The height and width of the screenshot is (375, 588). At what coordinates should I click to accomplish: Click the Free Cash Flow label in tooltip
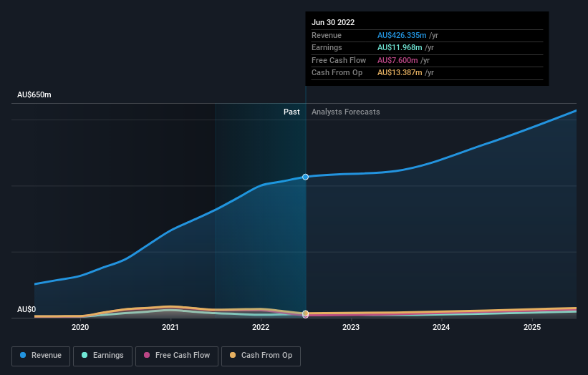(x=339, y=60)
